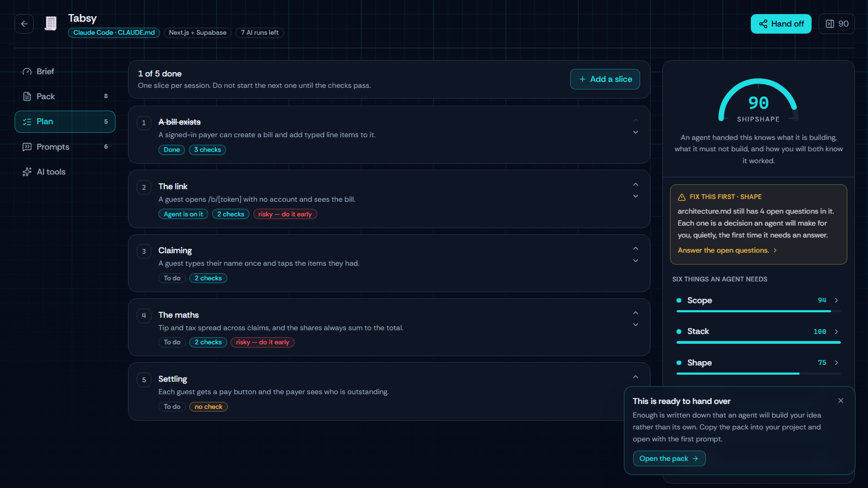This screenshot has width=868, height=488.
Task: Click the warning icon in Fix this first
Action: [682, 197]
